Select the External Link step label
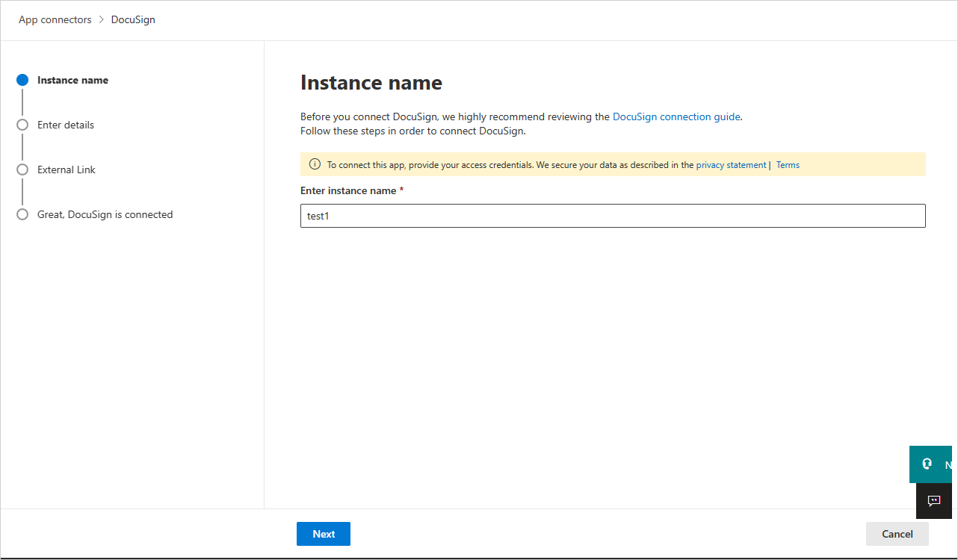958x560 pixels. (x=67, y=169)
